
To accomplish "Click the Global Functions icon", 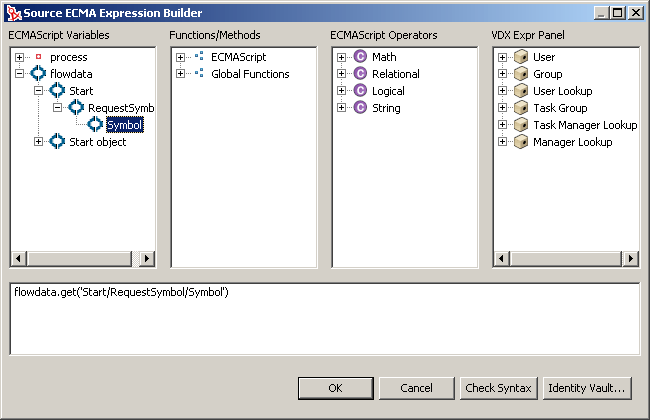I will tap(199, 73).
